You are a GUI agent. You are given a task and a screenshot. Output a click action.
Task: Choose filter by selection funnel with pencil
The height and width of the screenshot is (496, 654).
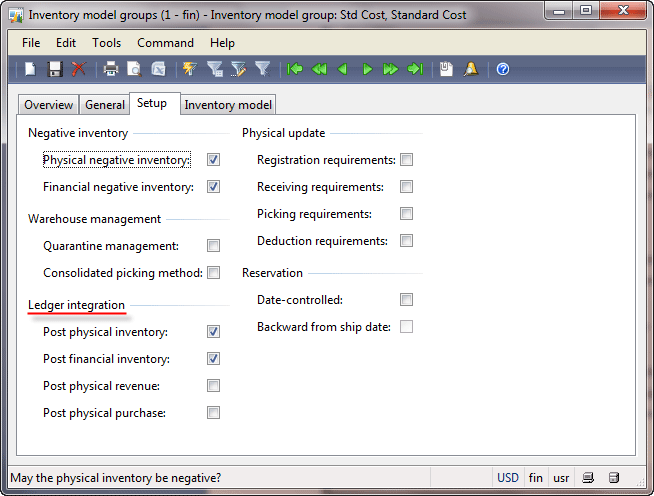pos(239,69)
